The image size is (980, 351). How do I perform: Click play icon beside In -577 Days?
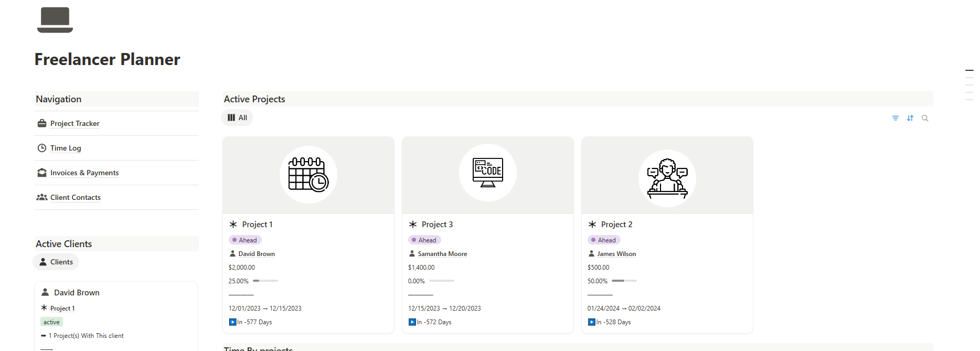[x=232, y=322]
